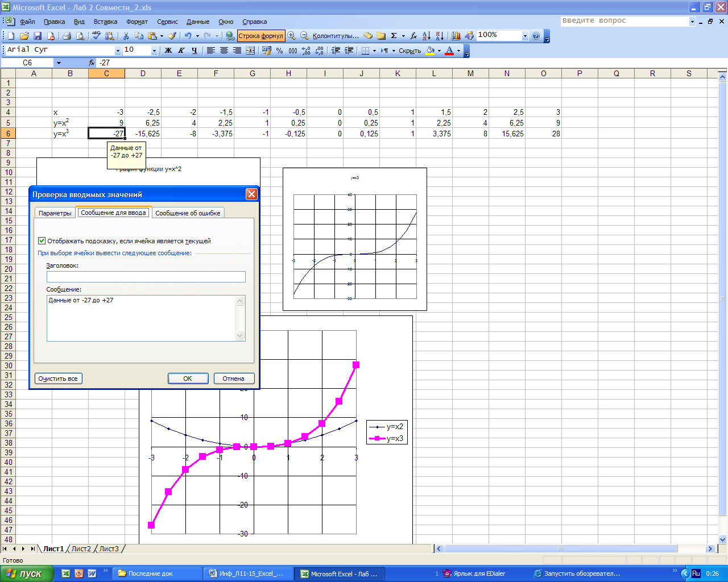Click the Скрыть toolbar button
This screenshot has height=582, width=728.
[409, 51]
